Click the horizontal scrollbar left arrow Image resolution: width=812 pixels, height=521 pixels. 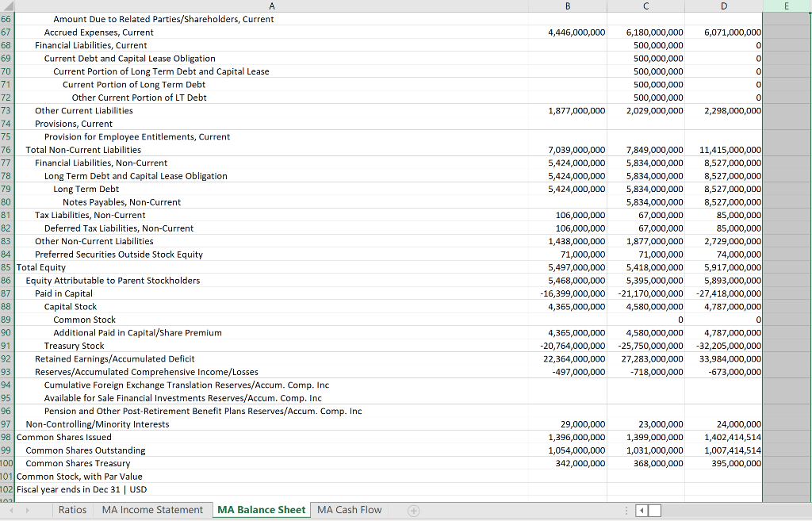pyautogui.click(x=642, y=511)
